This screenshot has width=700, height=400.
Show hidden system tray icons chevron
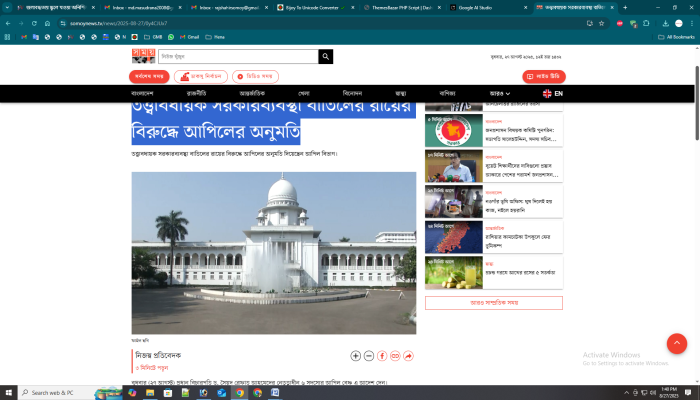point(626,392)
